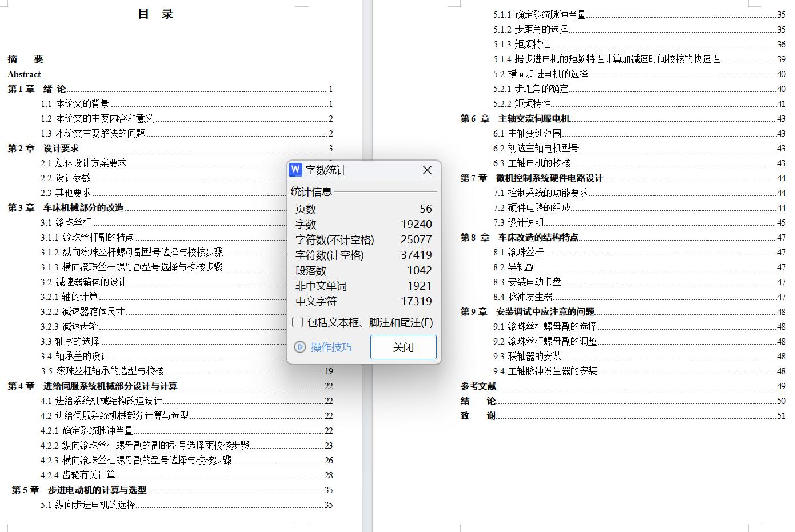Open contents entry 3.5 滚珠丝杠轴承的选型与校核
The height and width of the screenshot is (532, 795).
(187, 371)
